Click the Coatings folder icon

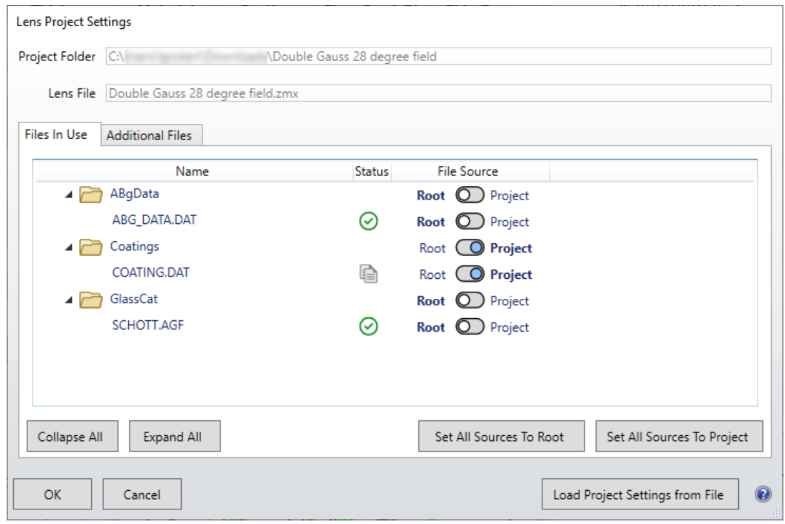point(92,247)
